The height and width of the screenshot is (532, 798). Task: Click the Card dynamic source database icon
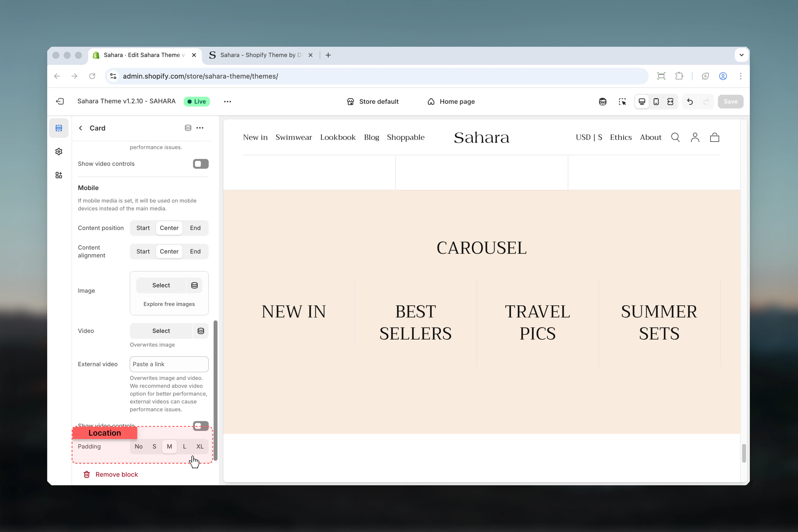click(188, 128)
